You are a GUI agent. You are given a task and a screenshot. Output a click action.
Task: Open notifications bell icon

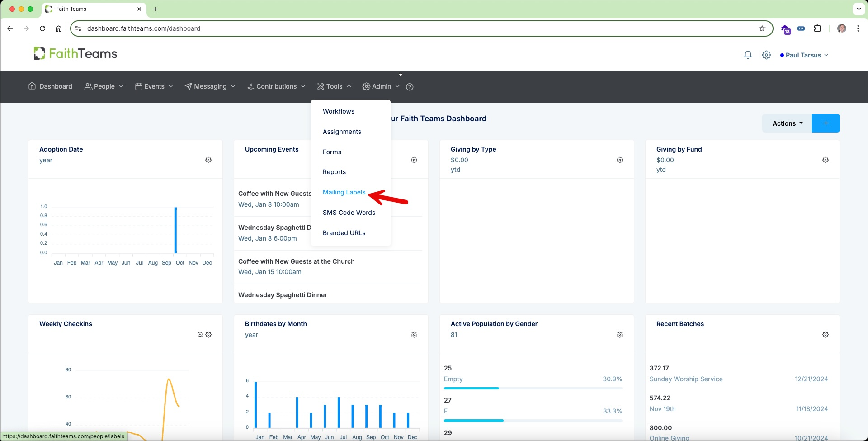[748, 55]
